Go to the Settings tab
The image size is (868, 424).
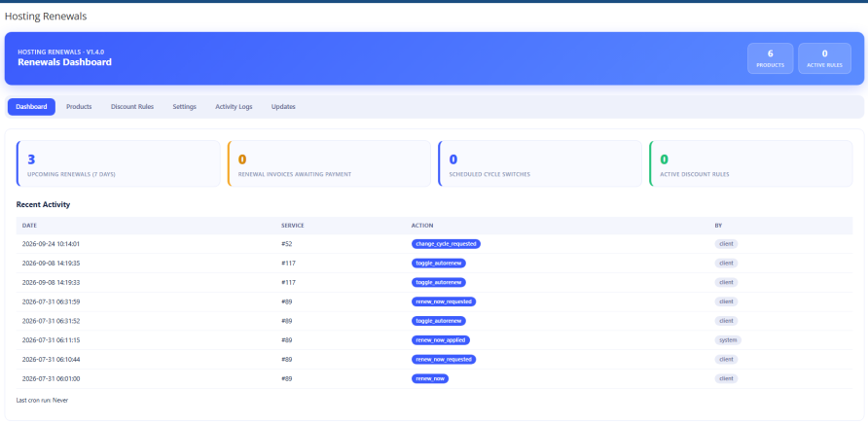(184, 107)
